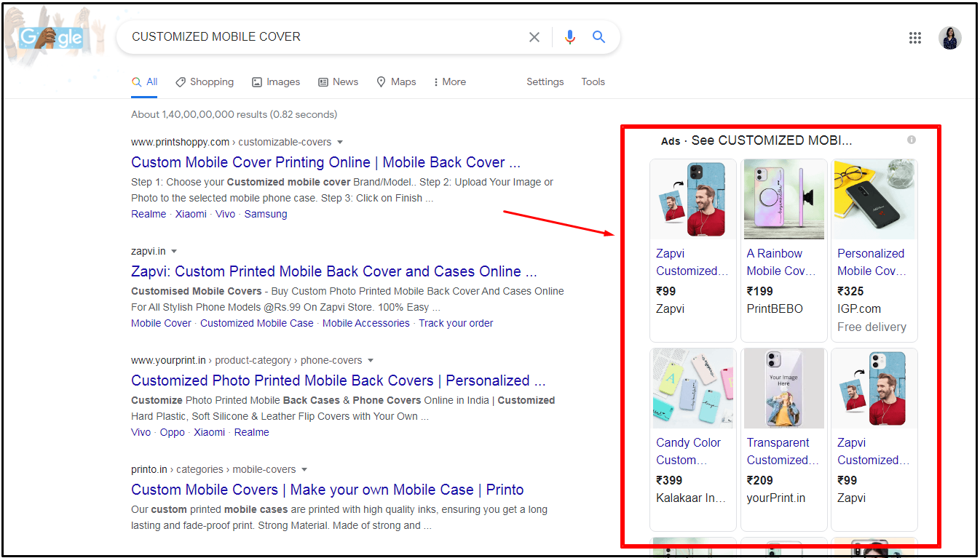Switch to the News tab

(x=339, y=82)
